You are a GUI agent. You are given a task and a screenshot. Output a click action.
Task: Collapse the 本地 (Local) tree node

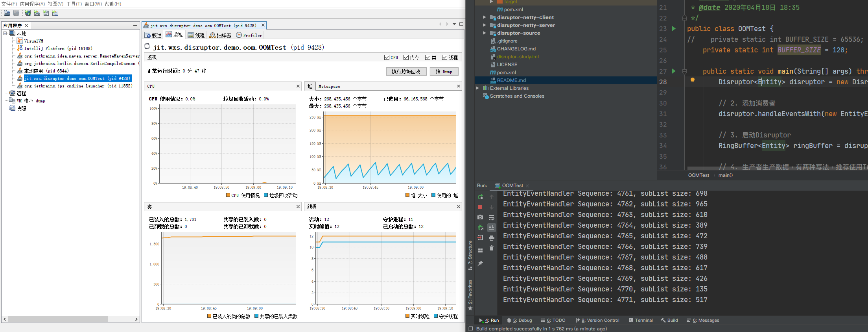click(x=5, y=33)
